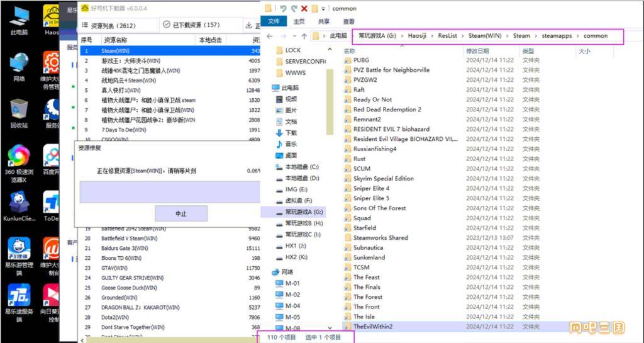Open the orange gear 维护大师 desktop icon
Viewport: 644px width, 343px height.
click(x=52, y=70)
